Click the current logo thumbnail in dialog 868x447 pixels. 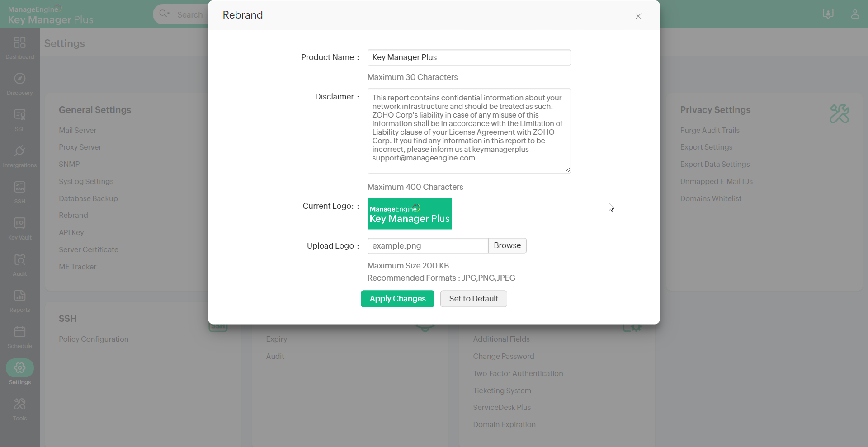point(410,214)
